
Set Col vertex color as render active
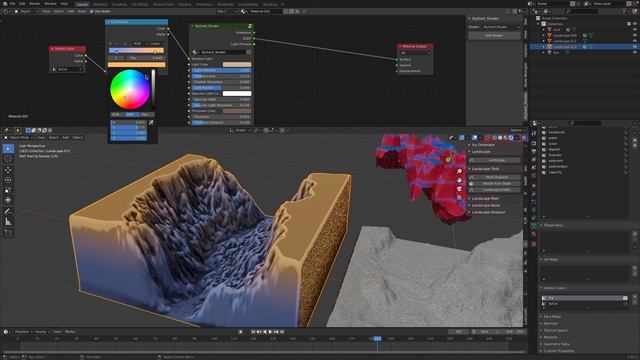pos(625,298)
